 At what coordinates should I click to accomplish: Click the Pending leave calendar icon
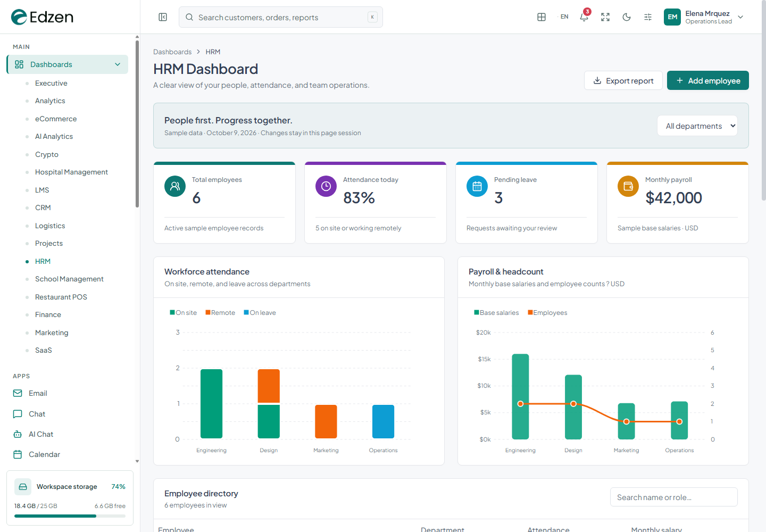(x=477, y=186)
